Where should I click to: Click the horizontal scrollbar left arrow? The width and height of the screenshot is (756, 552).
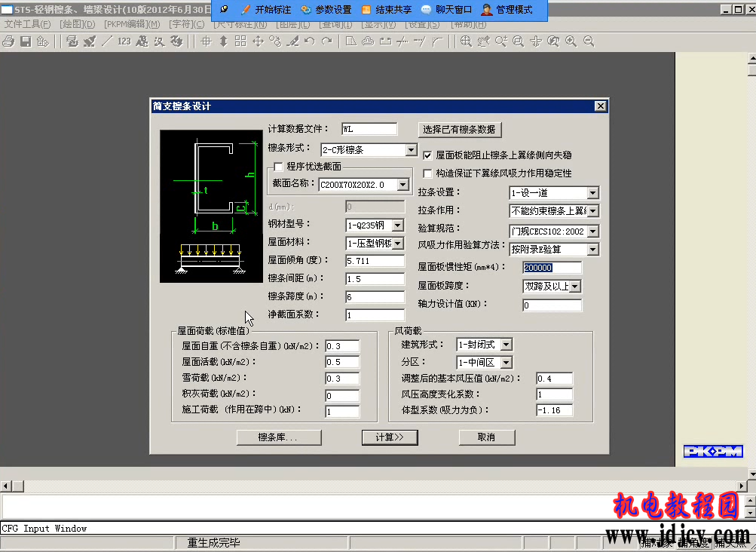pyautogui.click(x=5, y=486)
